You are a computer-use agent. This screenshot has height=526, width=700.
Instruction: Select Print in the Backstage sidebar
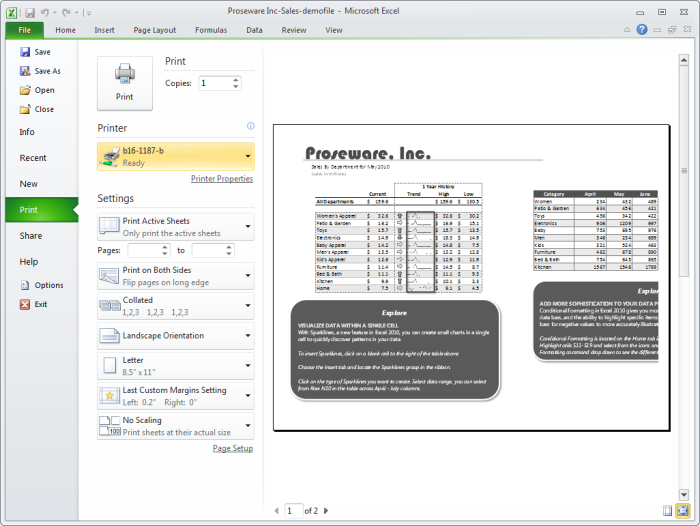42,210
